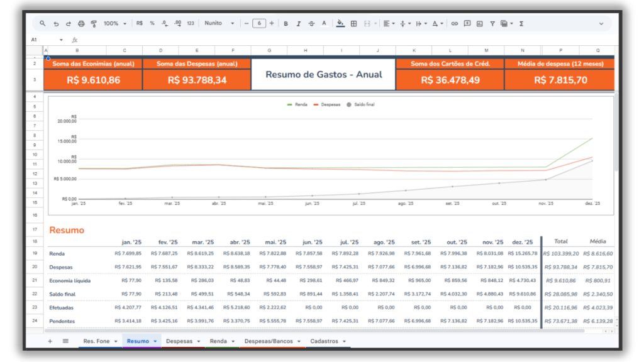Screen dimensions: 644x362
Task: Open the Cadastros sheet tab
Action: (x=324, y=341)
